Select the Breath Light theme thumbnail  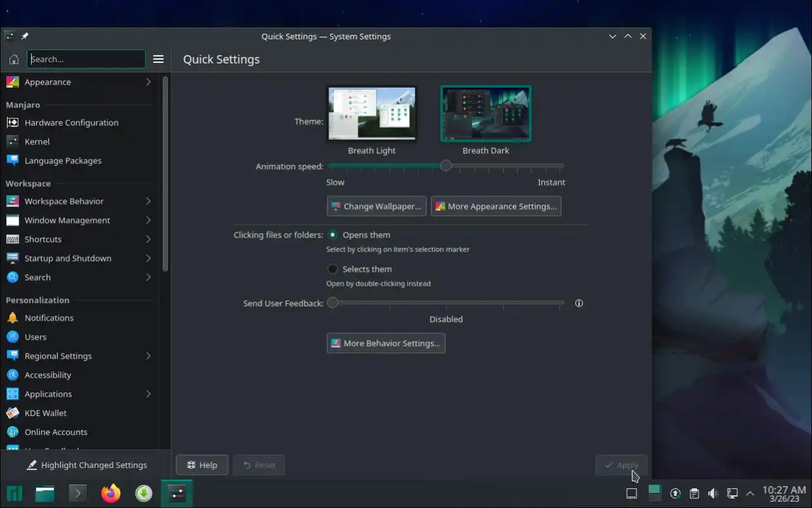372,114
